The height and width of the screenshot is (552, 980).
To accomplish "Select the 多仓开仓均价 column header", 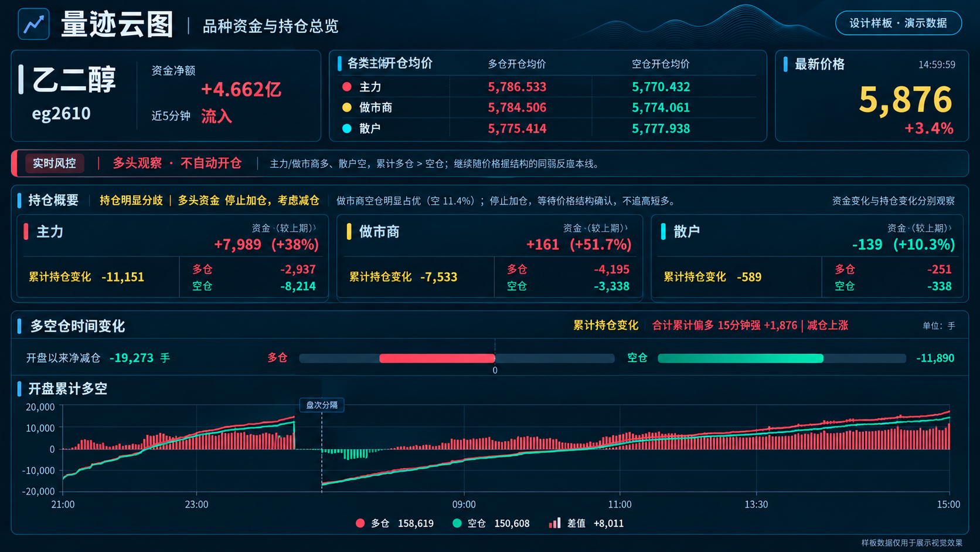I will [517, 64].
